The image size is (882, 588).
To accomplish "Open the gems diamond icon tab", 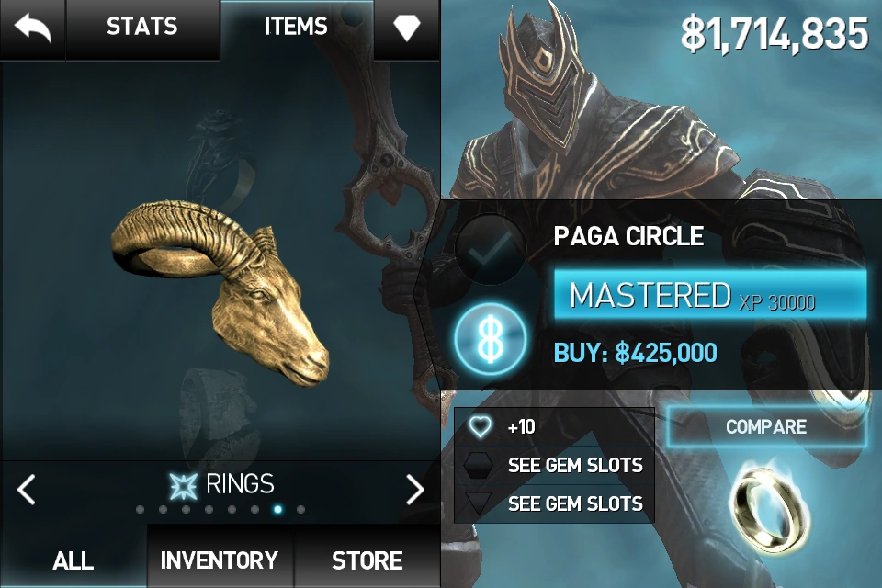I will point(407,28).
